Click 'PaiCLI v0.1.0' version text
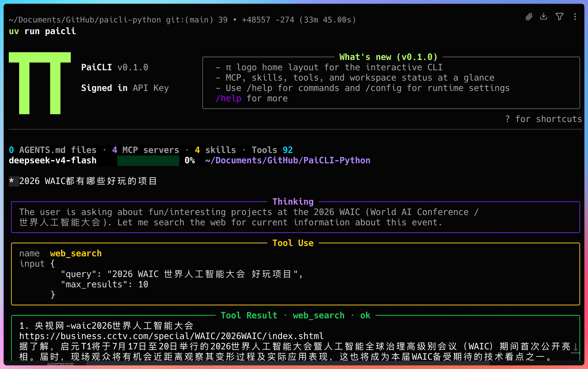The width and height of the screenshot is (588, 369). (115, 67)
